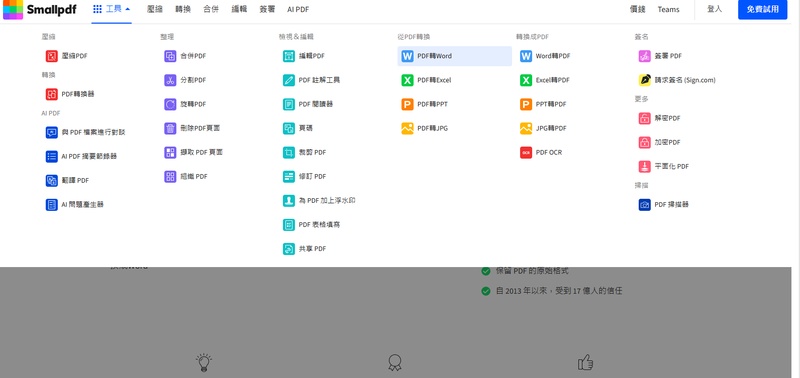The image size is (800, 378).
Task: Start with the 免費試用 button
Action: 762,9
